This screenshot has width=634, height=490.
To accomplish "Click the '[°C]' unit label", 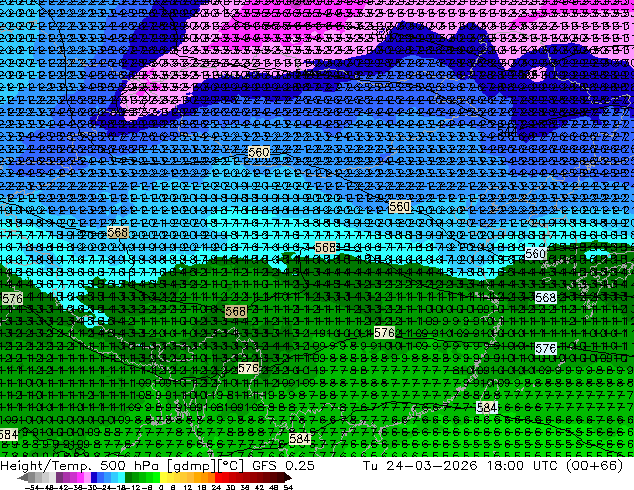I will point(231,466).
